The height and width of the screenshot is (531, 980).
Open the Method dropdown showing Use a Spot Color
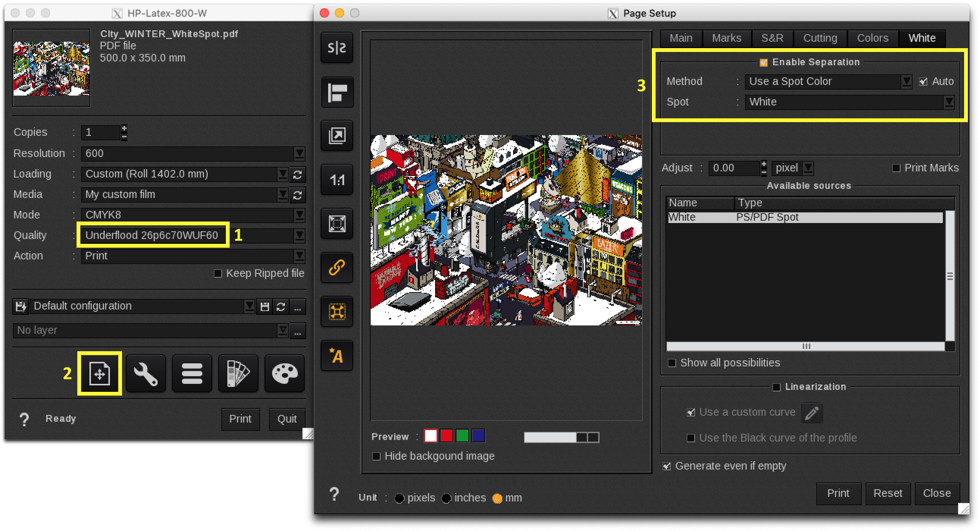pos(907,82)
